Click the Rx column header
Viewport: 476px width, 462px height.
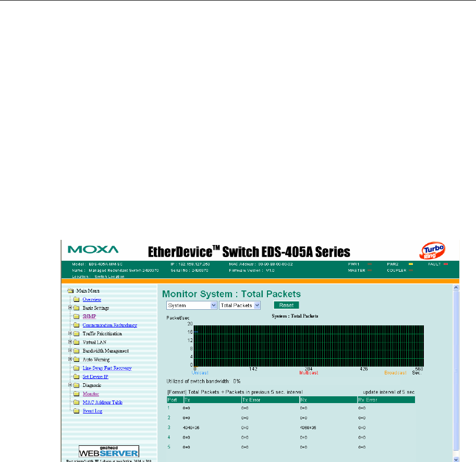coord(328,400)
